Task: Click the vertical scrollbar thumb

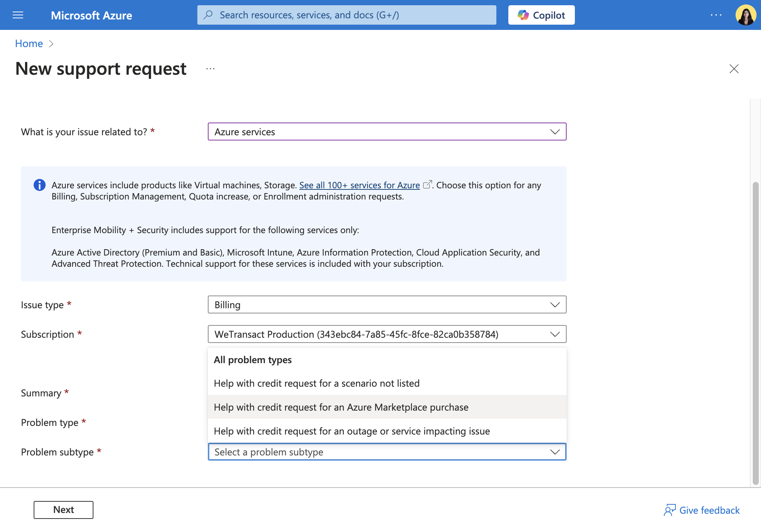Action: [x=755, y=332]
